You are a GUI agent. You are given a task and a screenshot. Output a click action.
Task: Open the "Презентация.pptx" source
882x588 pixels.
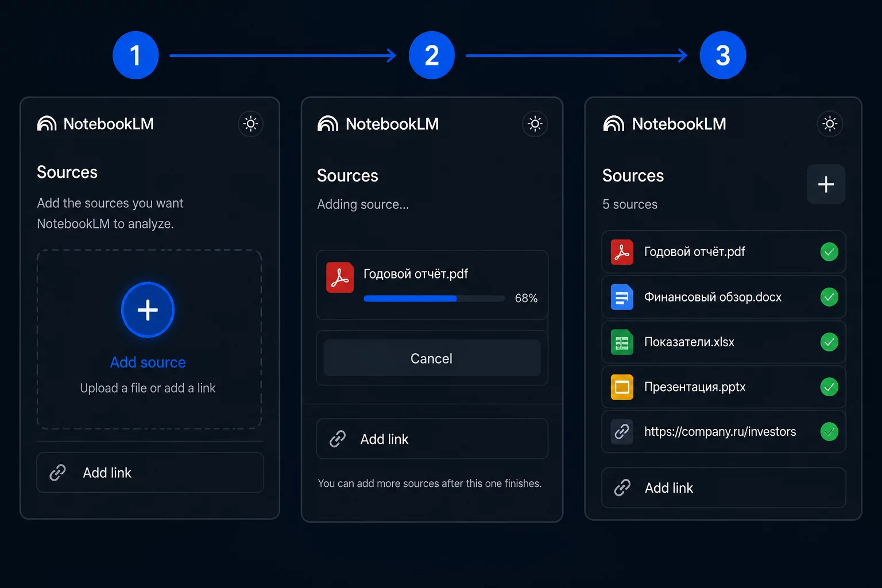click(x=724, y=387)
